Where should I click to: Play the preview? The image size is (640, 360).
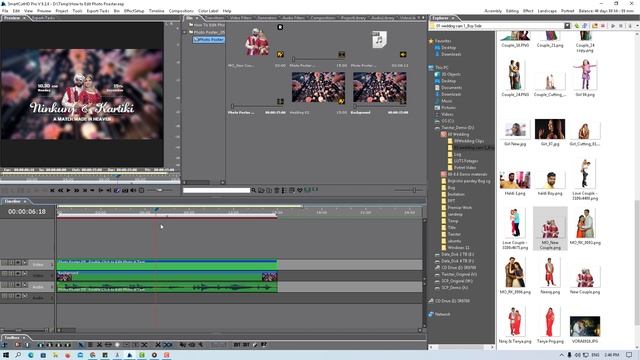68,190
